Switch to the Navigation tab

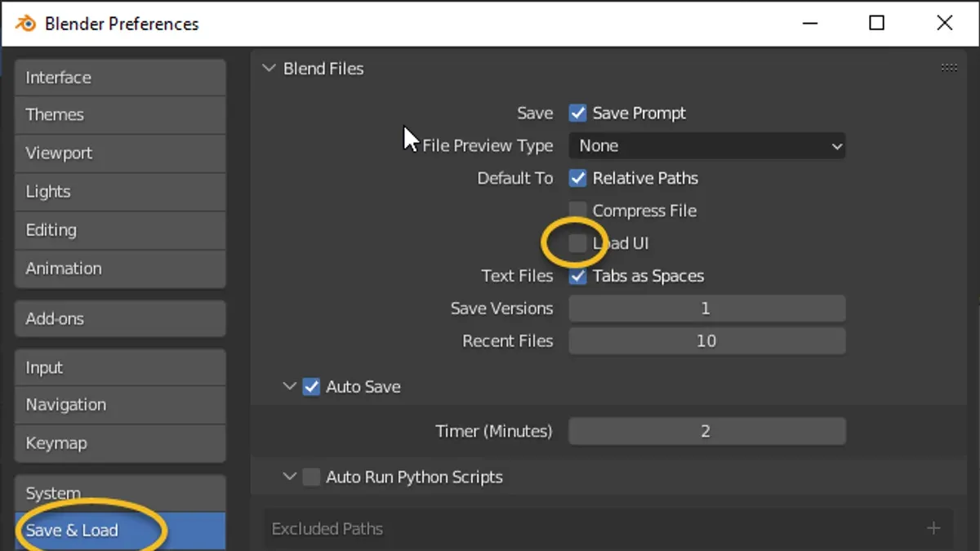[x=120, y=405]
